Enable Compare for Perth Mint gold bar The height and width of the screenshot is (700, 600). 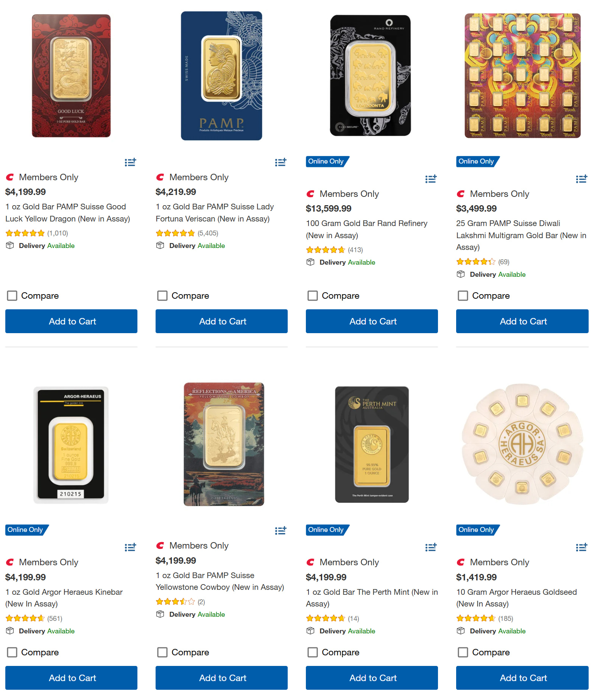313,652
